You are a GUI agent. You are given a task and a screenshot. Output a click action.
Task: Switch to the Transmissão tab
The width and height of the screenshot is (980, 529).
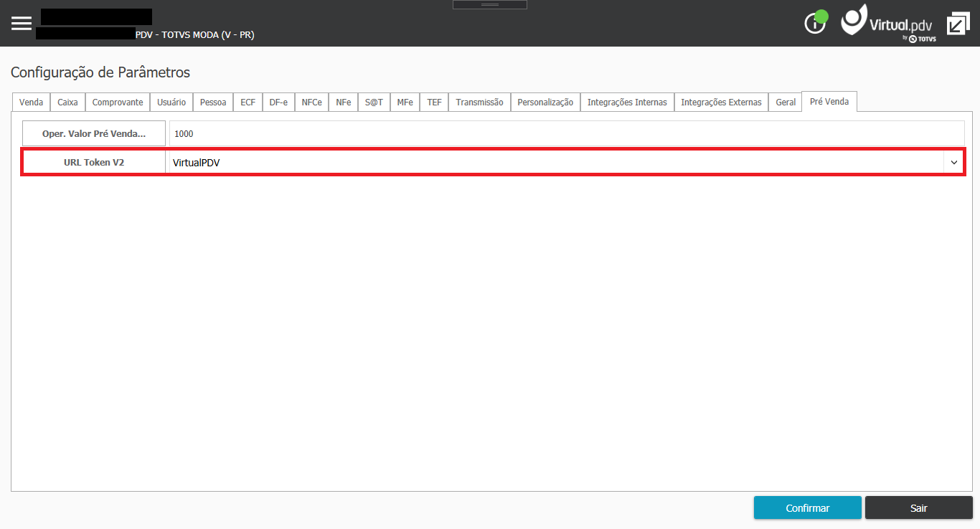(x=480, y=103)
